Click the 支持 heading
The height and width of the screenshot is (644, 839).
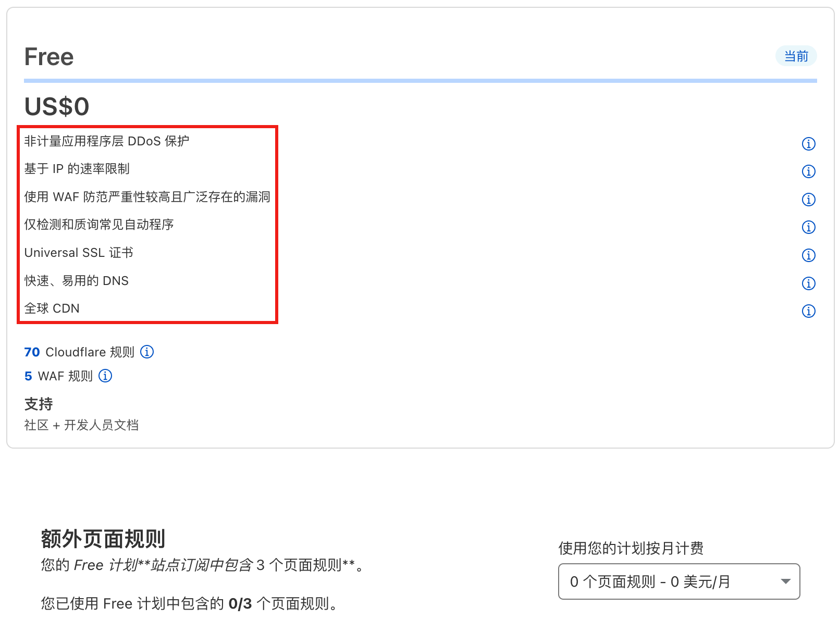(x=39, y=404)
